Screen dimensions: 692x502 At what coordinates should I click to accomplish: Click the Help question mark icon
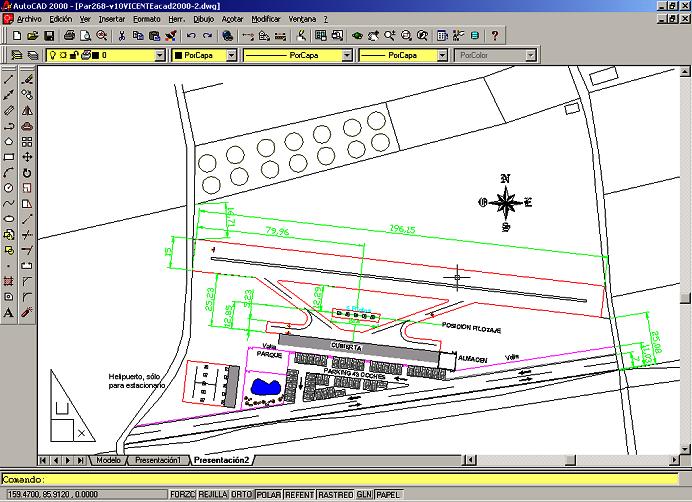click(x=494, y=35)
